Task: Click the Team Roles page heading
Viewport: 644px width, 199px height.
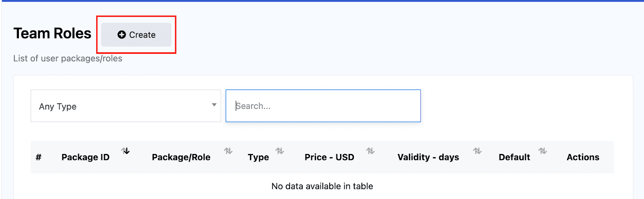Action: pos(52,33)
